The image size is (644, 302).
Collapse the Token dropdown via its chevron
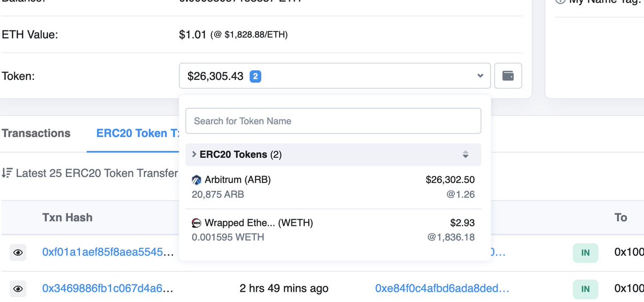[480, 76]
